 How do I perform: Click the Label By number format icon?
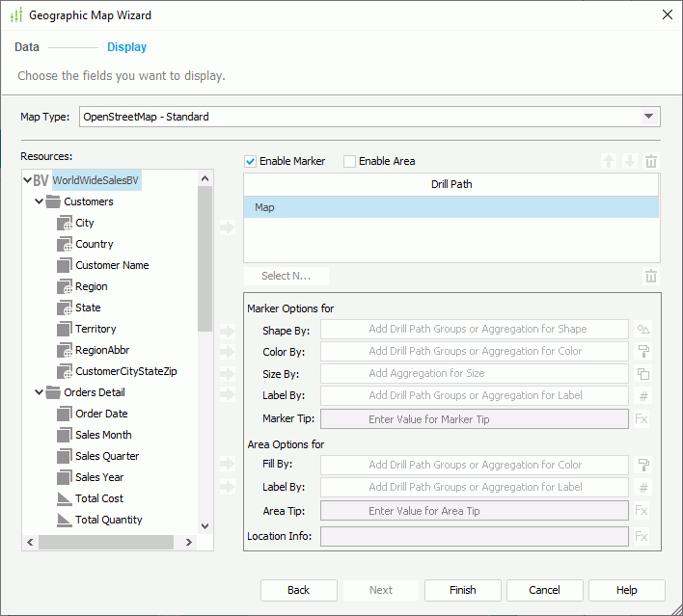643,396
